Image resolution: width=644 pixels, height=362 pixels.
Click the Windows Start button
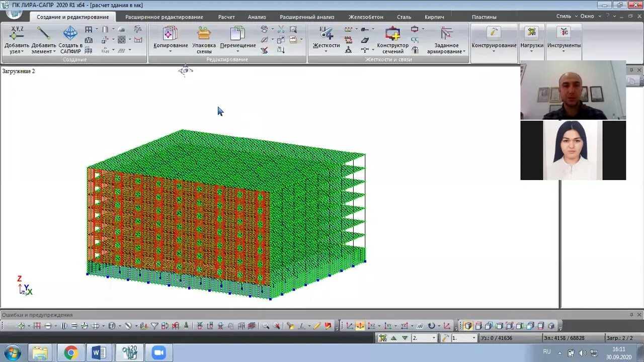[x=12, y=353]
